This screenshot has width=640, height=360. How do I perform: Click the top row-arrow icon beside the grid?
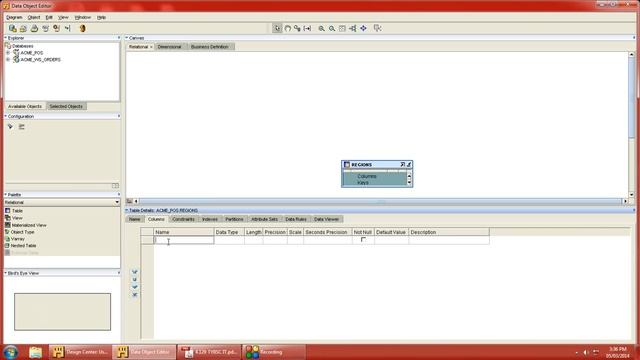pos(135,272)
